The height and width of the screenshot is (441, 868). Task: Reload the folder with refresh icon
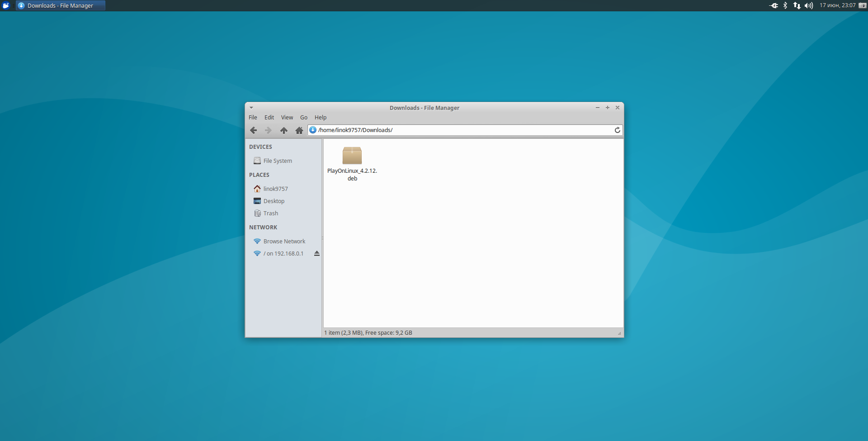617,130
